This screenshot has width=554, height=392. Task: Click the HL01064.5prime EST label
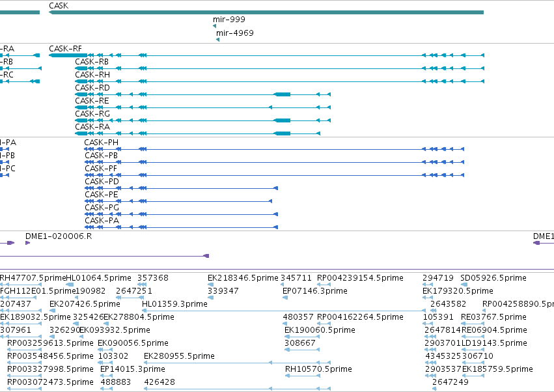click(98, 278)
